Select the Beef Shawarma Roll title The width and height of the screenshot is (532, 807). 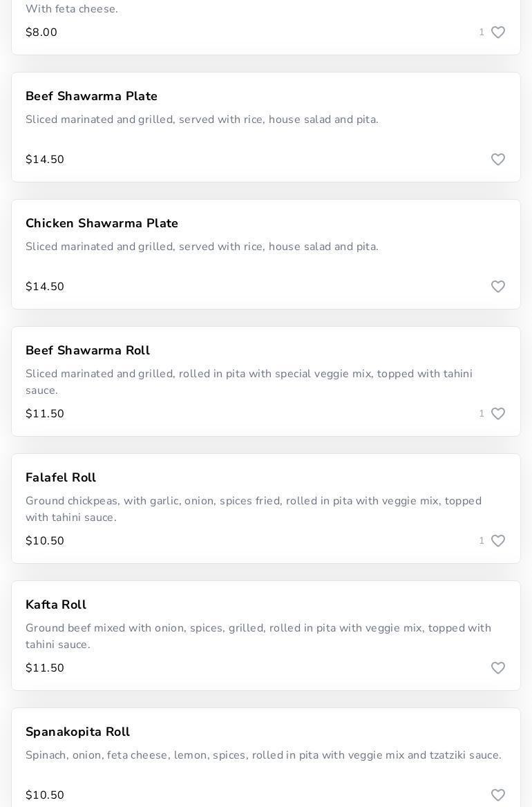88,350
